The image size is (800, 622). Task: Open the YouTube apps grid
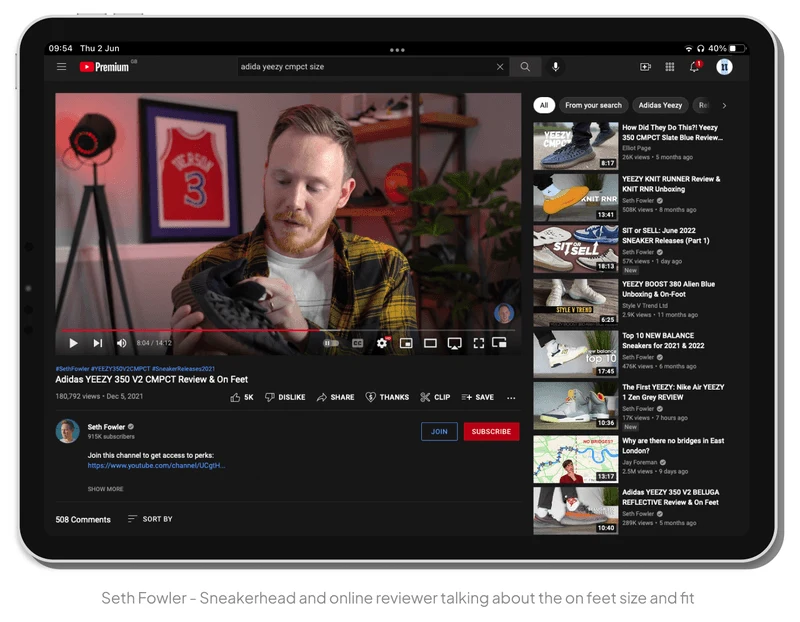pos(670,67)
